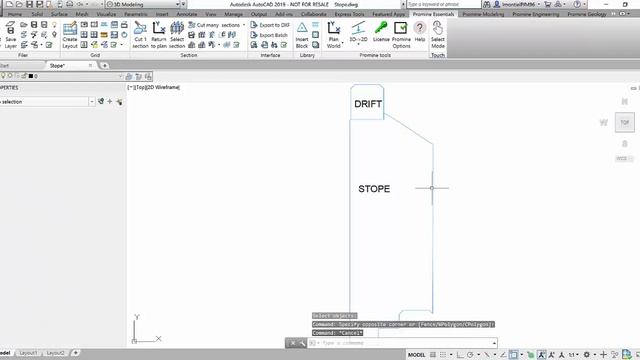Viewport: 640px width, 360px height.
Task: Click the Save Layer tool
Action: pyautogui.click(x=11, y=35)
